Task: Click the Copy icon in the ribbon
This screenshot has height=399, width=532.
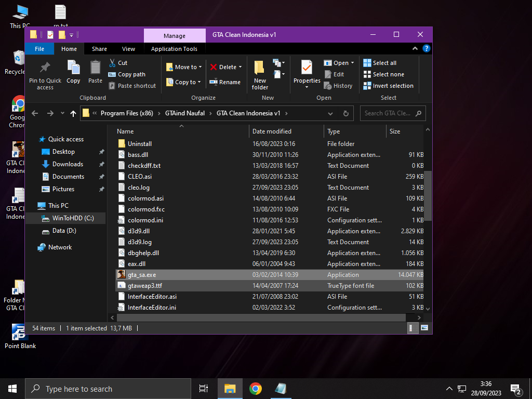Action: pos(73,67)
